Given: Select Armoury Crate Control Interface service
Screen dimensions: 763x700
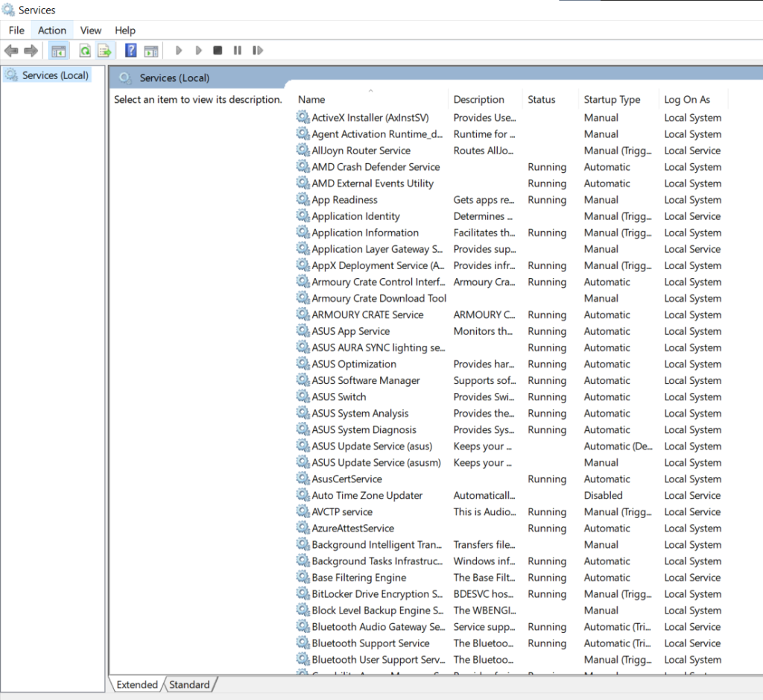Looking at the screenshot, I should 510,282.
